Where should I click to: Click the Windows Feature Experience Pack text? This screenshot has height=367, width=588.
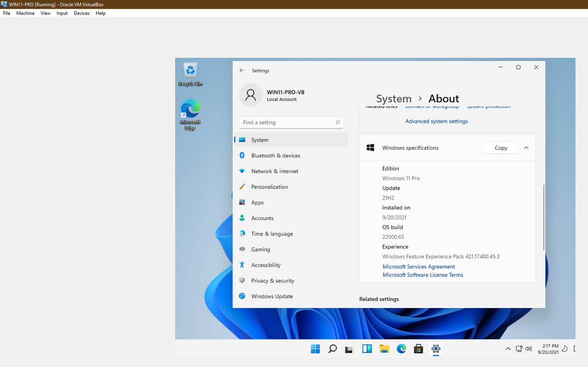click(441, 256)
